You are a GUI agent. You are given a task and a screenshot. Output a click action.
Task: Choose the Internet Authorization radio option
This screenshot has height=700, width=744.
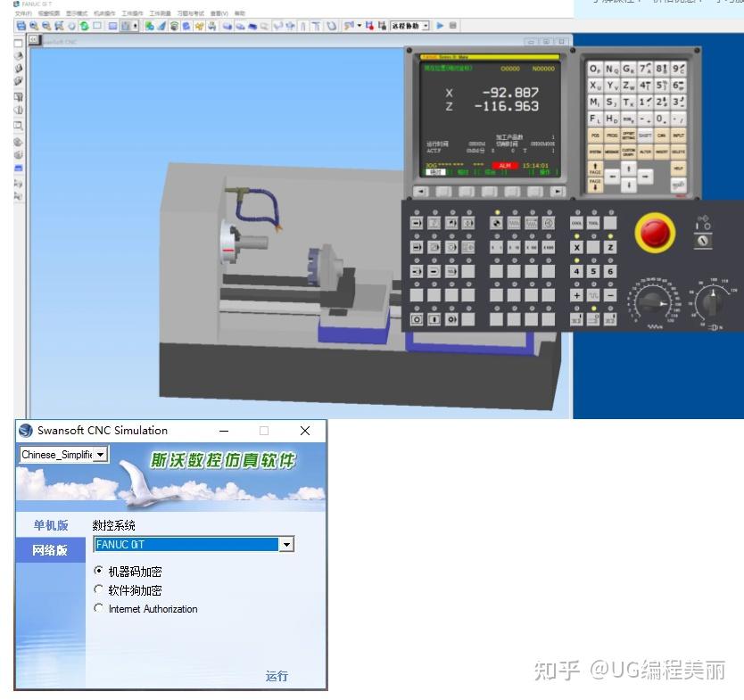coord(98,608)
